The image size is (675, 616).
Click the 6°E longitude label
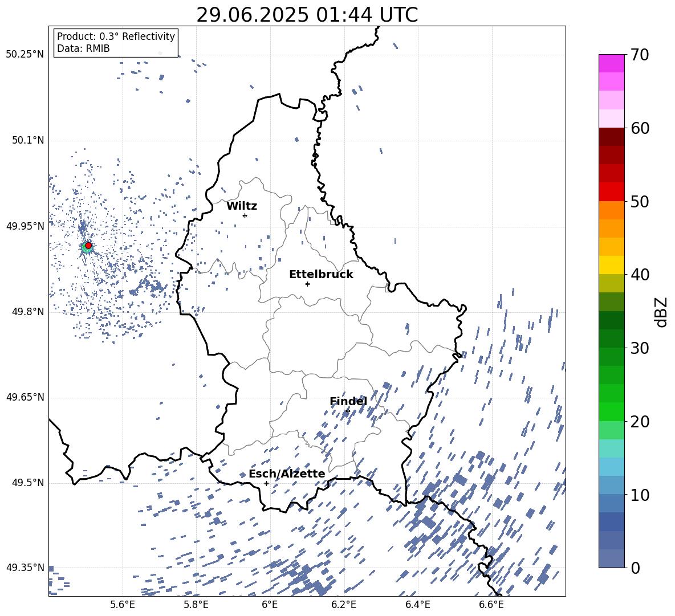coord(270,605)
